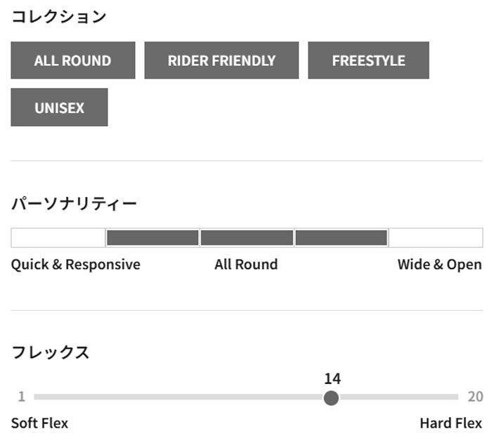Select the RIDER FRIENDLY collection tag

[221, 60]
